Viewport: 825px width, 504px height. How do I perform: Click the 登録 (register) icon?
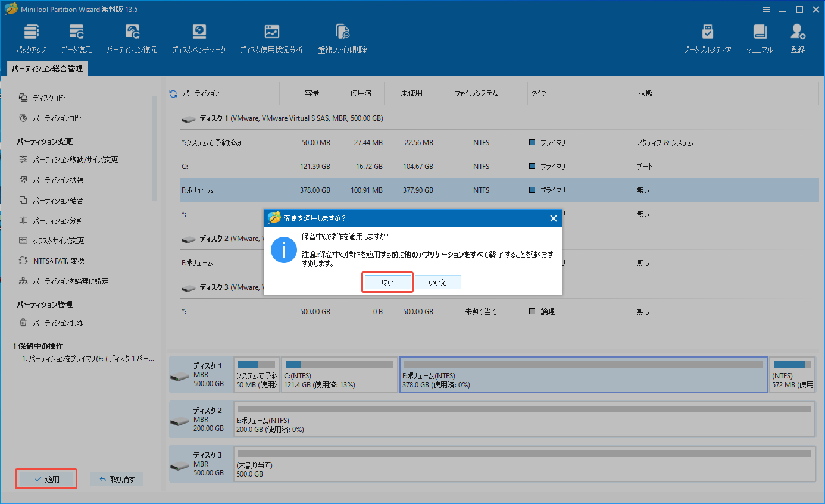[798, 37]
